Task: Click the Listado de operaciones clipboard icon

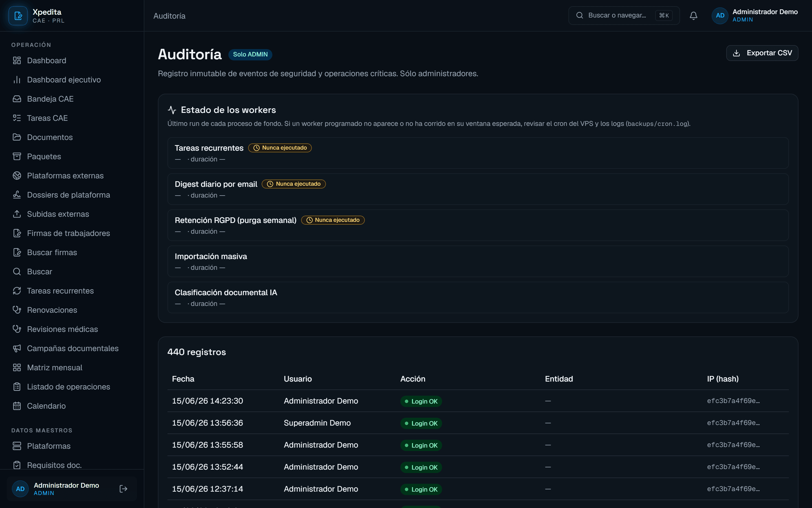Action: click(x=17, y=387)
